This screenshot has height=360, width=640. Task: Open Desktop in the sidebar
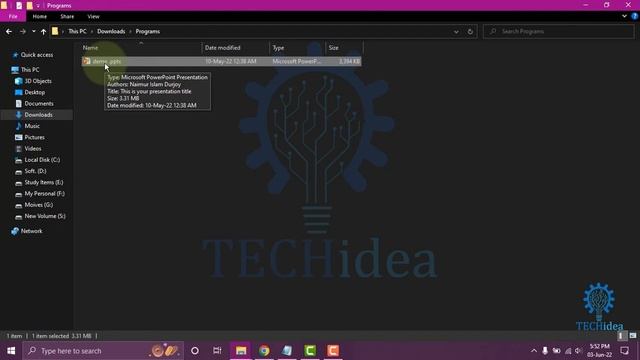34,92
